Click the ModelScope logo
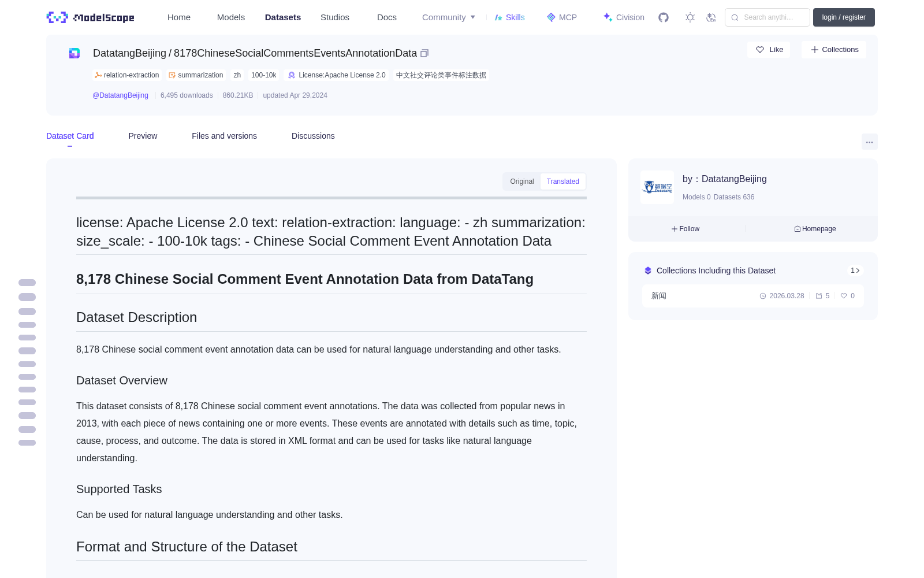924x578 pixels. (x=91, y=17)
